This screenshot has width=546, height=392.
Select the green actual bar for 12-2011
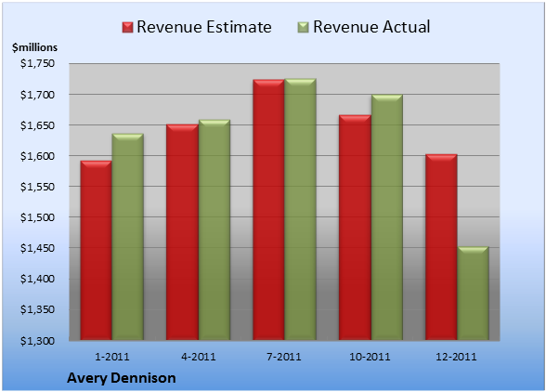click(x=473, y=294)
